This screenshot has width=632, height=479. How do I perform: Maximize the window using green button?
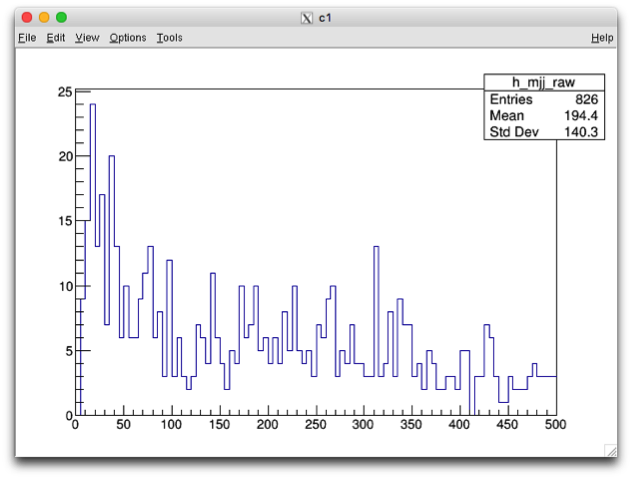[x=61, y=18]
